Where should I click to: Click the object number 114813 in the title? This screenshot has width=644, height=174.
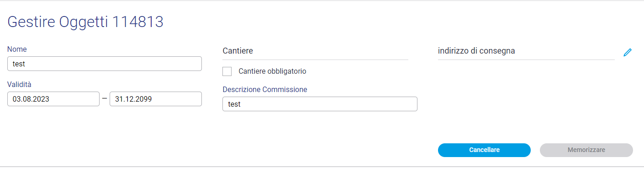(x=137, y=22)
